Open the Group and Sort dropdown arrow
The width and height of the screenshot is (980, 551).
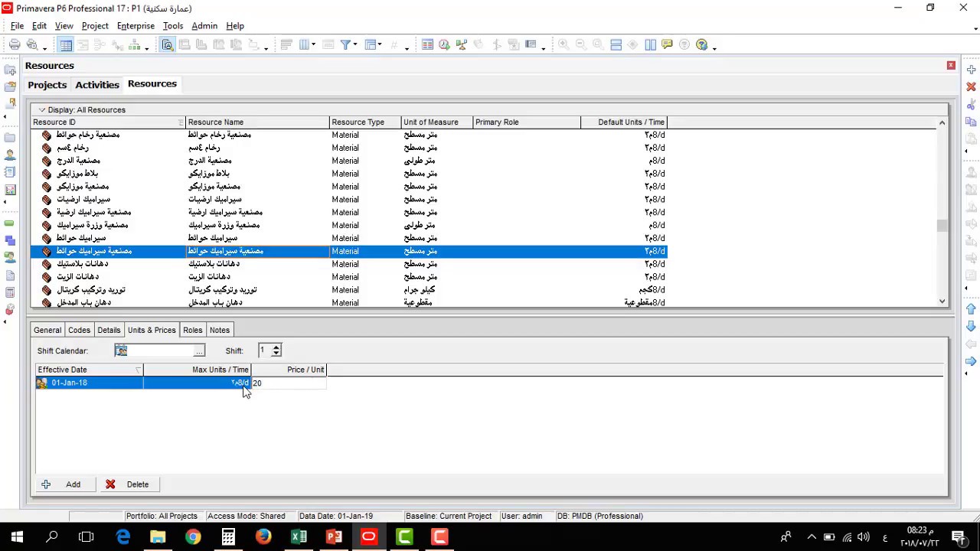pyautogui.click(x=380, y=46)
